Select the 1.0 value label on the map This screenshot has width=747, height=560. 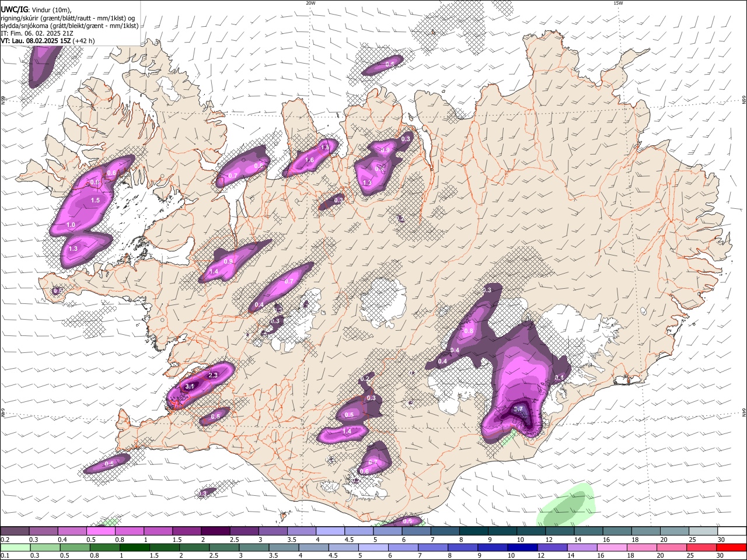71,225
